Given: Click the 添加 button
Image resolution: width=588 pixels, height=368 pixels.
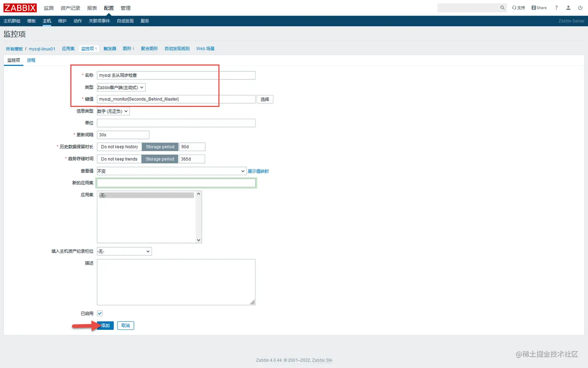Looking at the screenshot, I should (105, 326).
